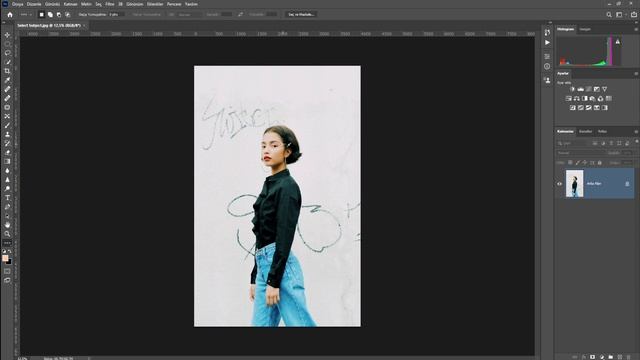Add a Brightness/Contrast adjustment
This screenshot has width=640, height=360.
[x=572, y=89]
